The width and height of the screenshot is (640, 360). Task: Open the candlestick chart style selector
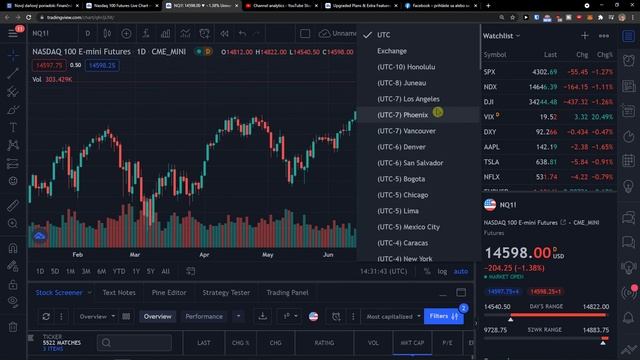pyautogui.click(x=107, y=33)
